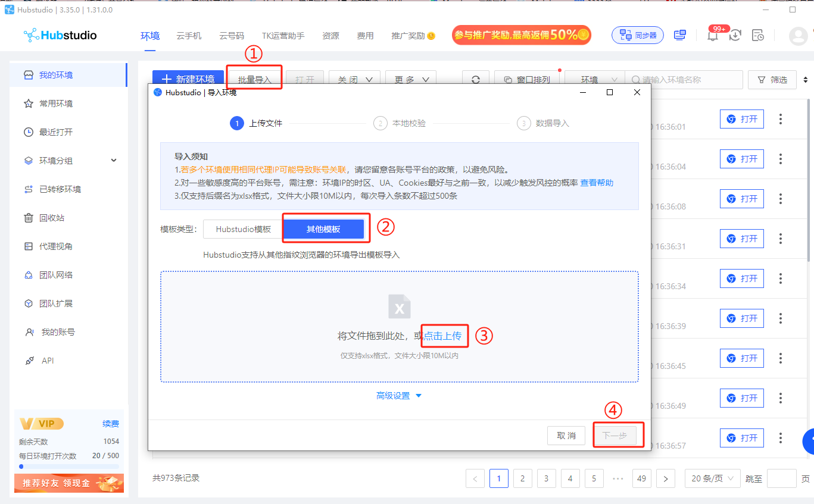Click the 推荐好友 领现金 referral banner

[x=69, y=483]
